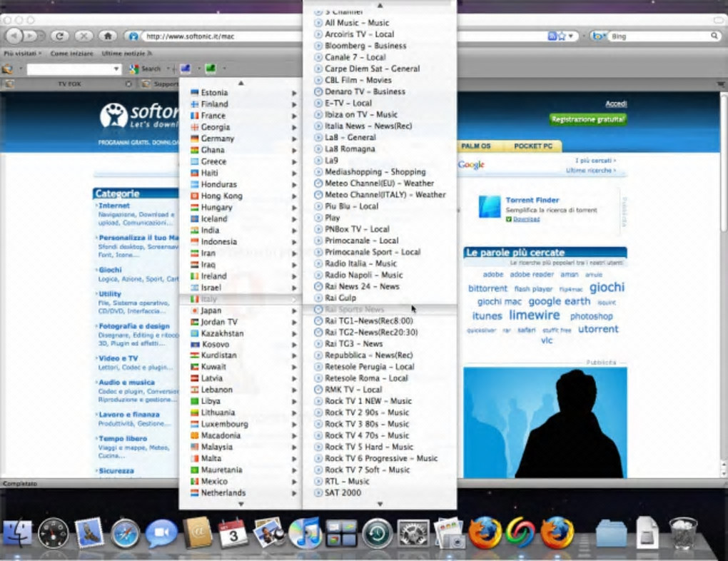Open iCal calendar in the Dock
The image size is (728, 561).
(233, 533)
